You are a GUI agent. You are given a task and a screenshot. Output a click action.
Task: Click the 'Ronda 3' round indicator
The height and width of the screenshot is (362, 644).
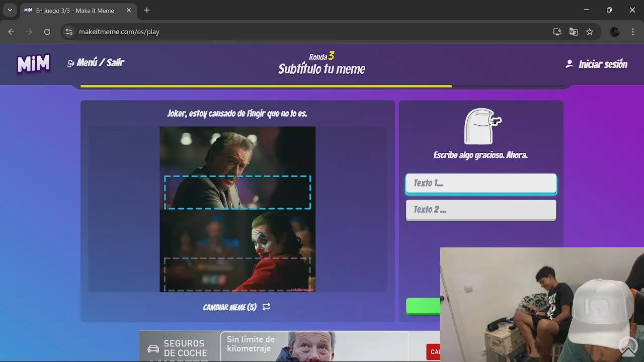tap(322, 56)
